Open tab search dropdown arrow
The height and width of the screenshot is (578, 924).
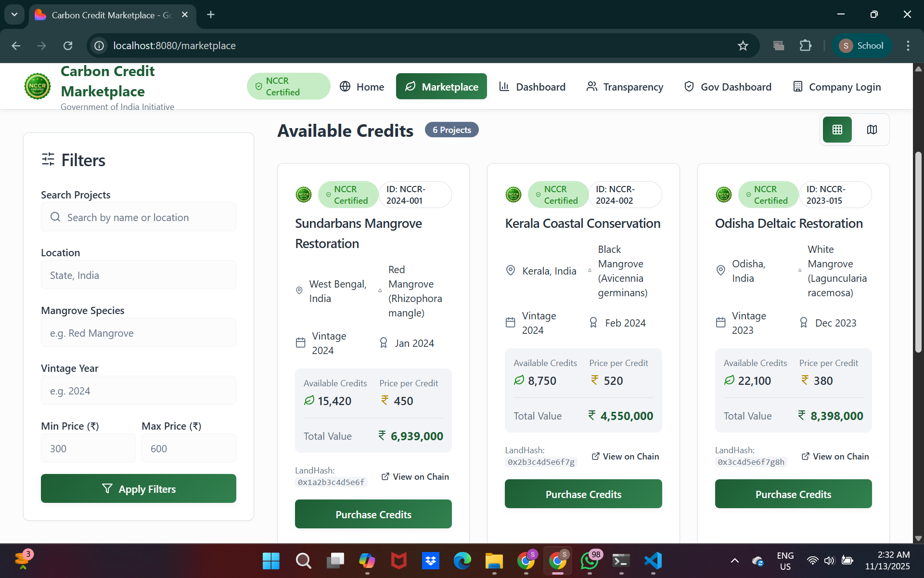point(14,14)
